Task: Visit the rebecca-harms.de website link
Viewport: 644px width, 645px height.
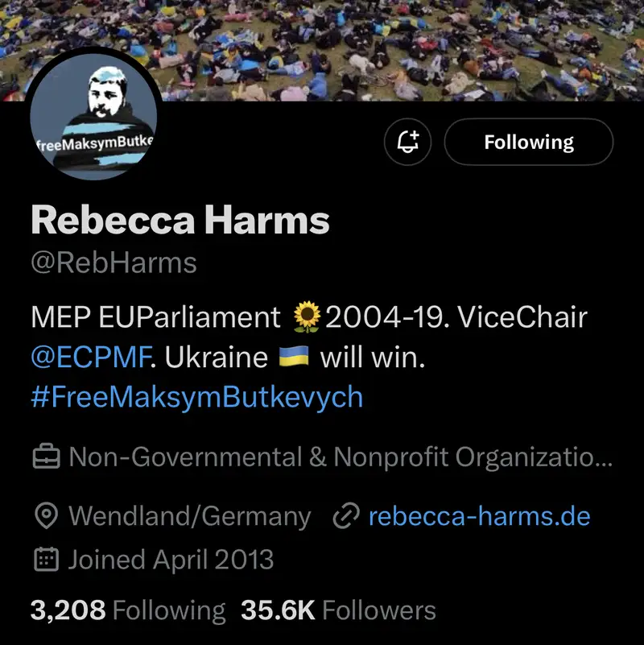Action: (480, 516)
